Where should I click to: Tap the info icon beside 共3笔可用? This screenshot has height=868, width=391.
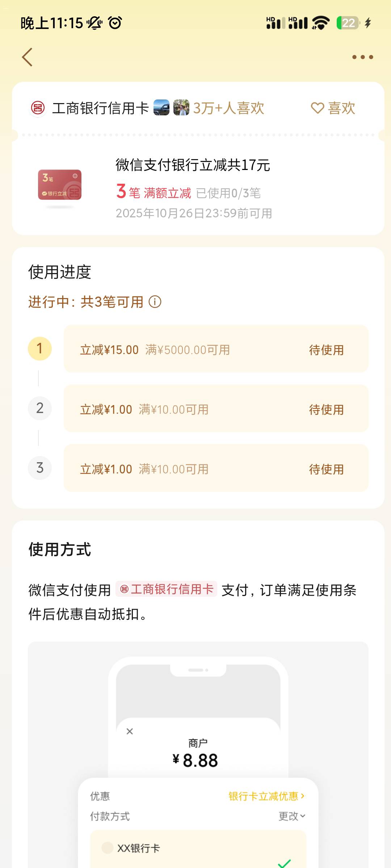[155, 302]
